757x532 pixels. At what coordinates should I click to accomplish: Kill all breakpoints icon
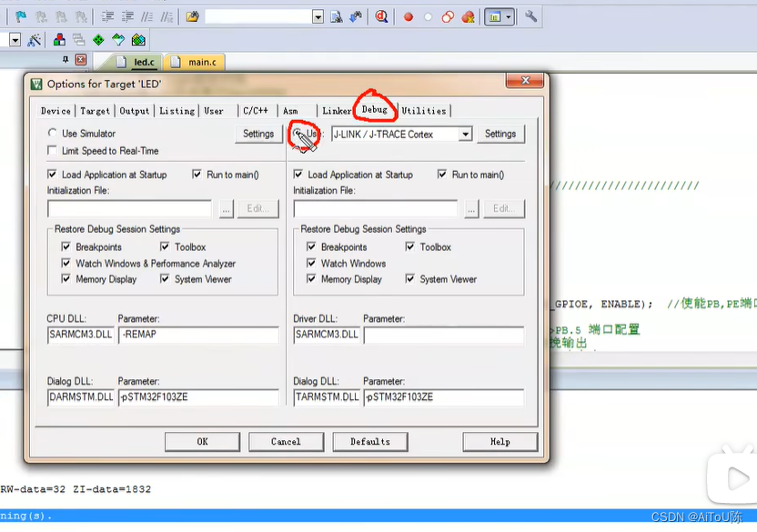tap(468, 17)
